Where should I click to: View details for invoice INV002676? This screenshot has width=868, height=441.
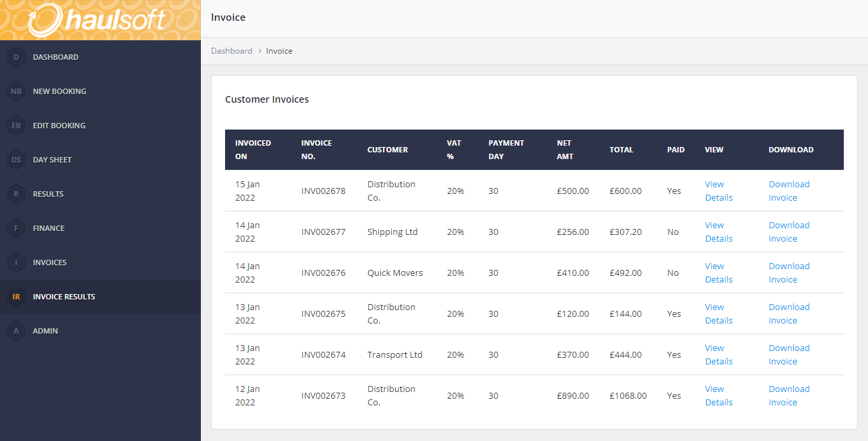click(x=719, y=273)
